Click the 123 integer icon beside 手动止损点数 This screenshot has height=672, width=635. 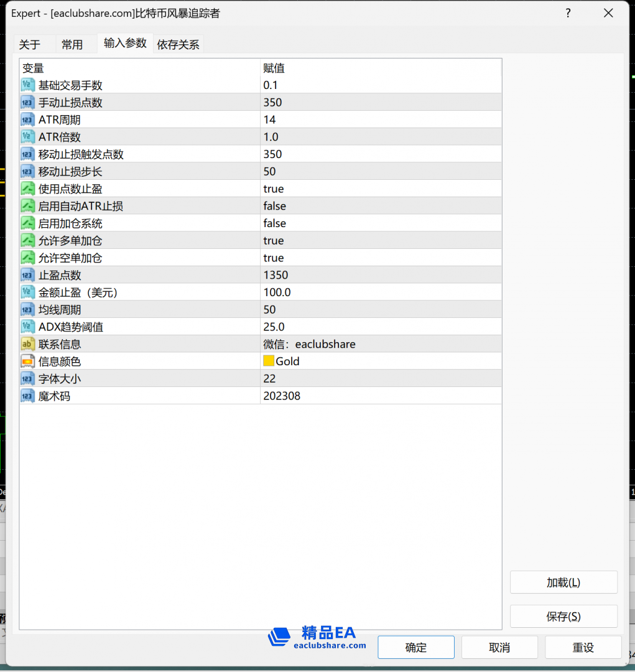click(27, 102)
